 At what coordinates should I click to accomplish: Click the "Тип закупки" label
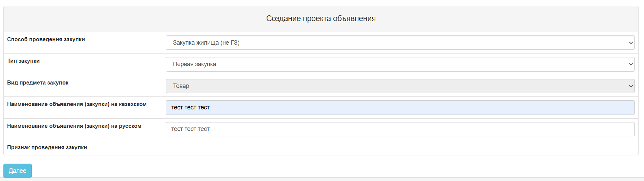[x=24, y=61]
